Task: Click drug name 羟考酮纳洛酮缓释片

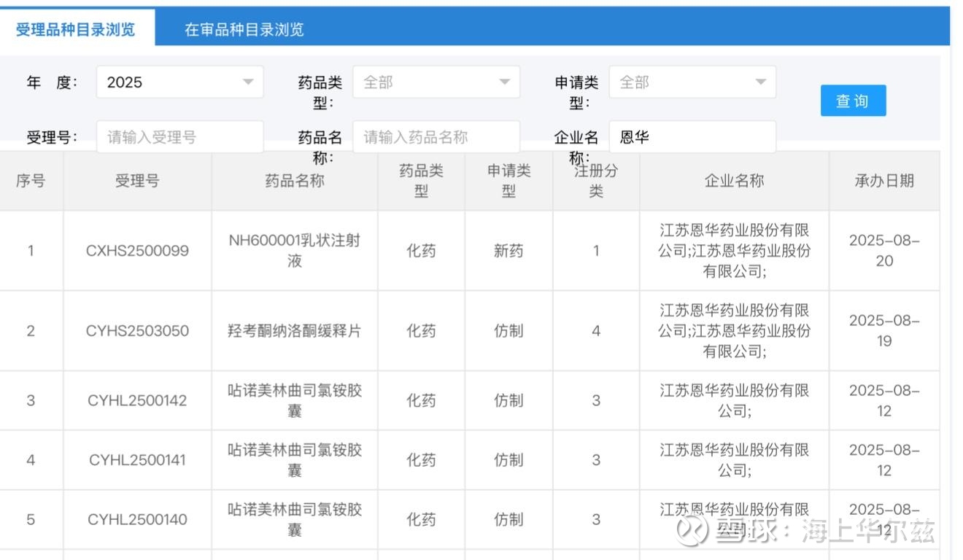Action: click(x=294, y=331)
